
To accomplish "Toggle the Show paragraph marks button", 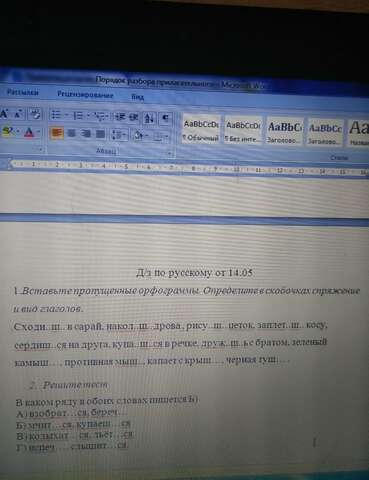I will (x=165, y=118).
